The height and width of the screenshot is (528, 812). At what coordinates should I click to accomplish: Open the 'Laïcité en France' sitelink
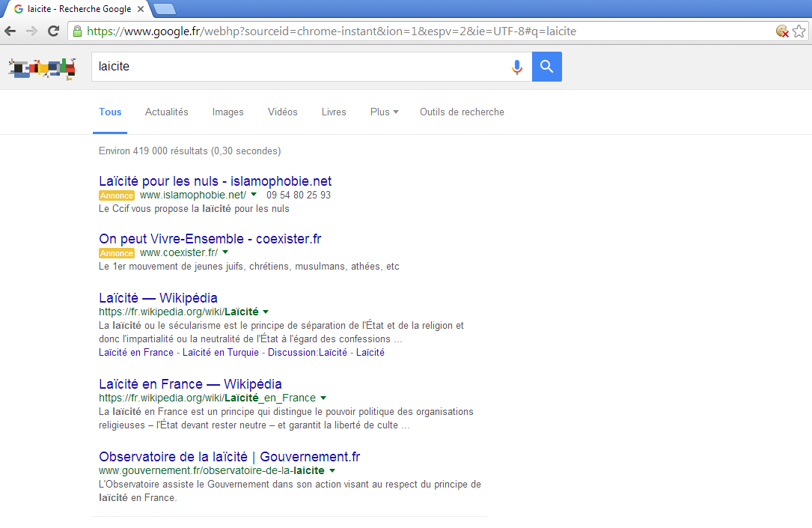point(136,352)
